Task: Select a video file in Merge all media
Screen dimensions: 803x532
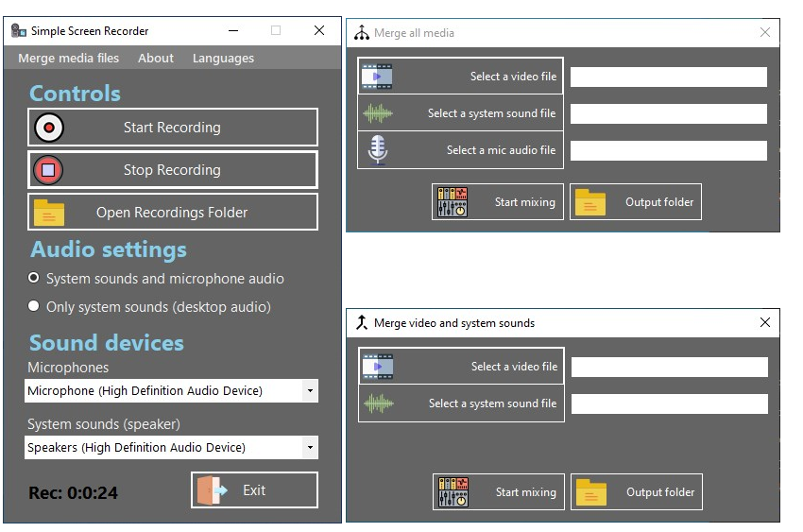Action: [513, 77]
